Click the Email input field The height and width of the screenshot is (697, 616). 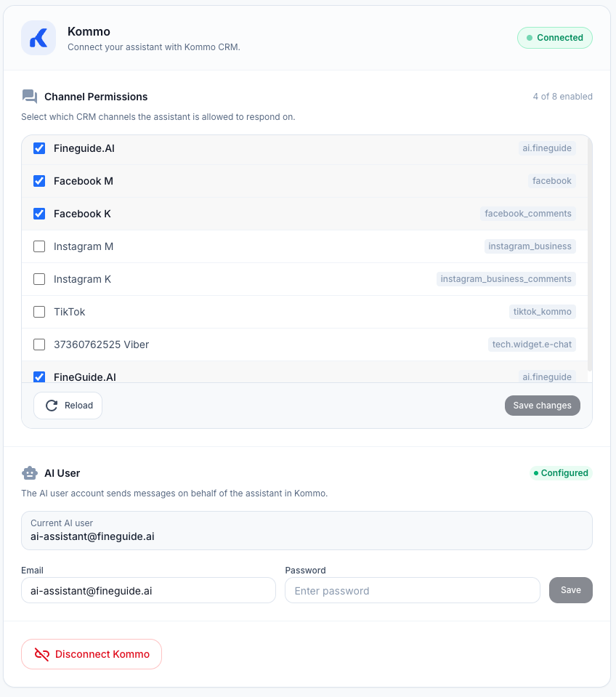point(148,591)
